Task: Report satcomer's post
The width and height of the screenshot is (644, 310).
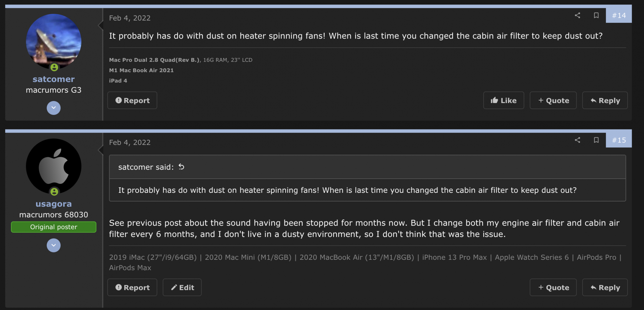Action: [132, 100]
